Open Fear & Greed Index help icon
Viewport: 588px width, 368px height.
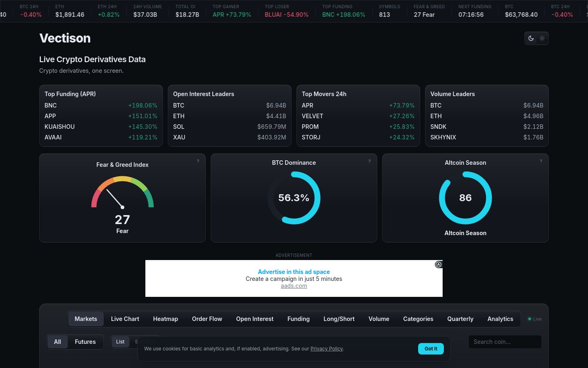(198, 161)
